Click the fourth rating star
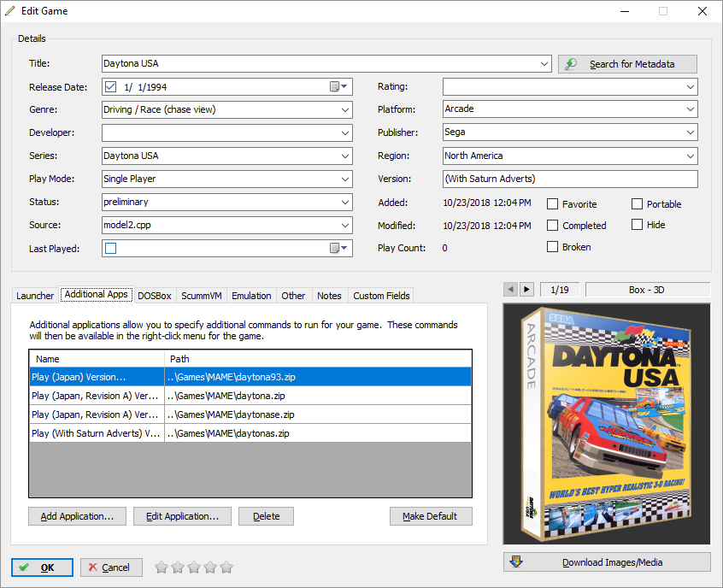Image resolution: width=723 pixels, height=588 pixels. click(209, 567)
